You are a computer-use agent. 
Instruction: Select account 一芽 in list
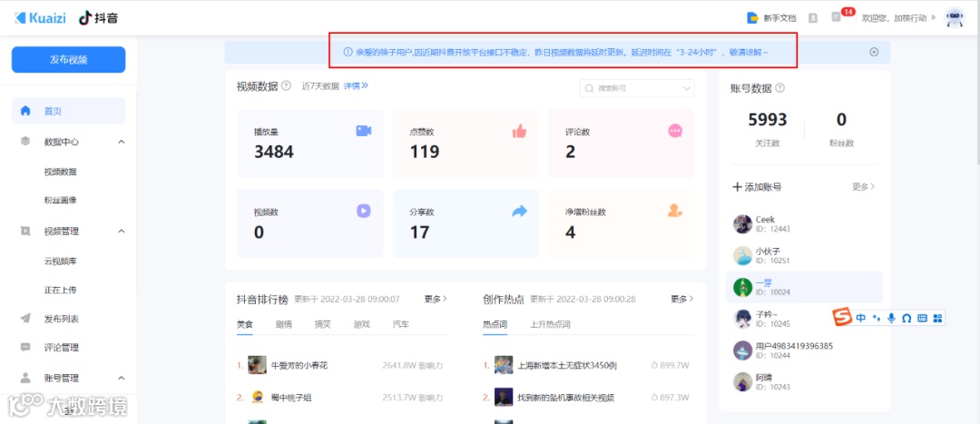pos(804,287)
